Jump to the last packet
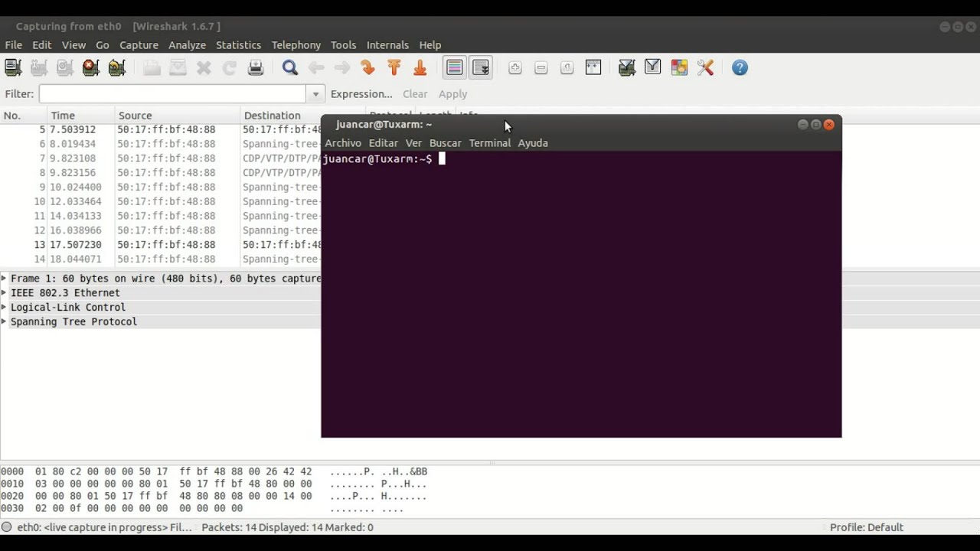Viewport: 980px width, 551px height. point(420,68)
